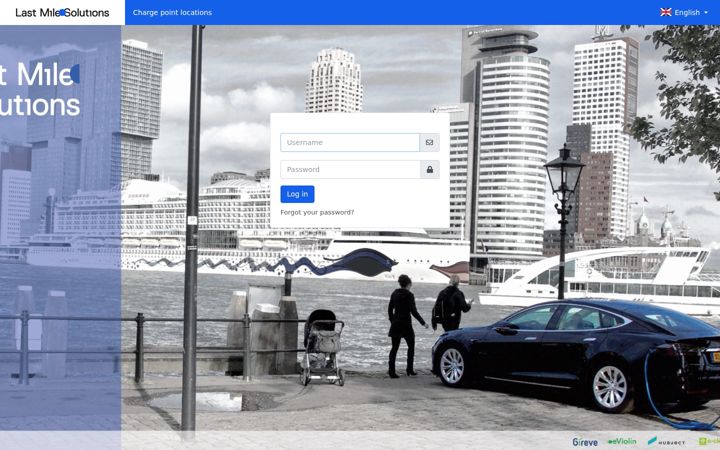
Task: Click the Hubject partner logo
Action: (x=666, y=442)
